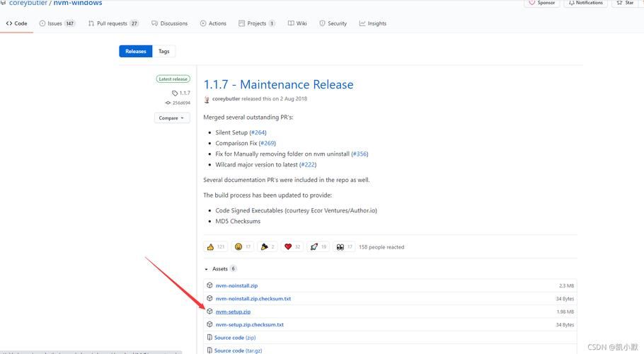The width and height of the screenshot is (644, 354).
Task: Open the Wiki tab
Action: (297, 23)
